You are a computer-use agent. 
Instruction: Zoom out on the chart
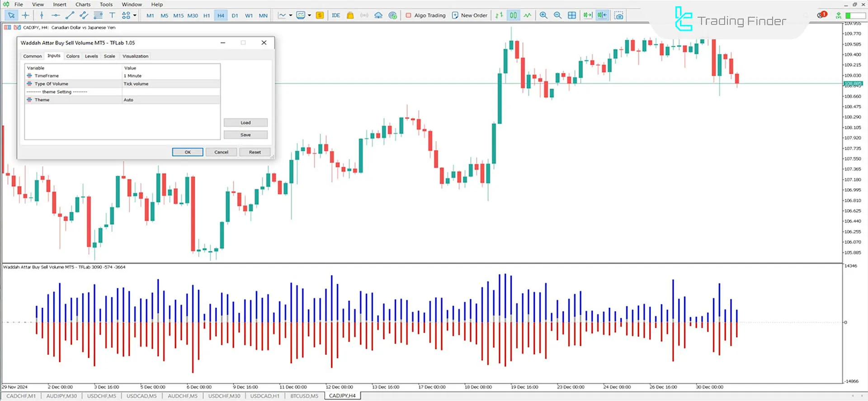pyautogui.click(x=557, y=15)
